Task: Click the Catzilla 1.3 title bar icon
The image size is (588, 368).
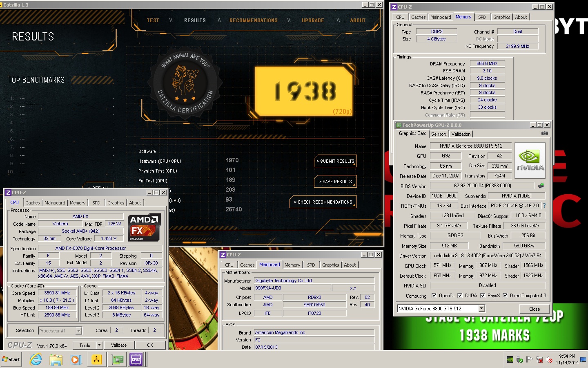Action: click(x=1, y=5)
